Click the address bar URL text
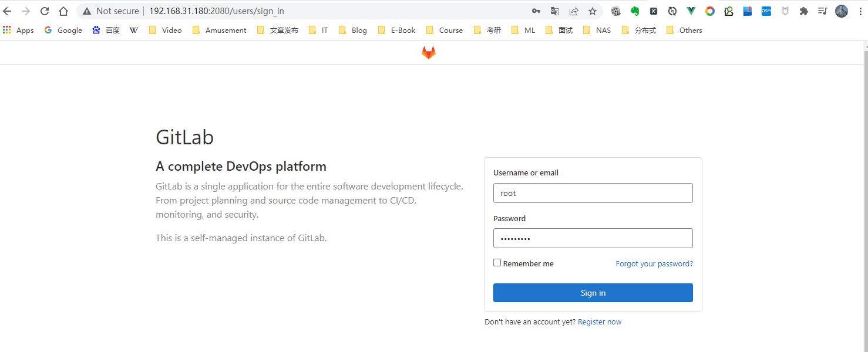Image resolution: width=868 pixels, height=352 pixels. tap(217, 11)
